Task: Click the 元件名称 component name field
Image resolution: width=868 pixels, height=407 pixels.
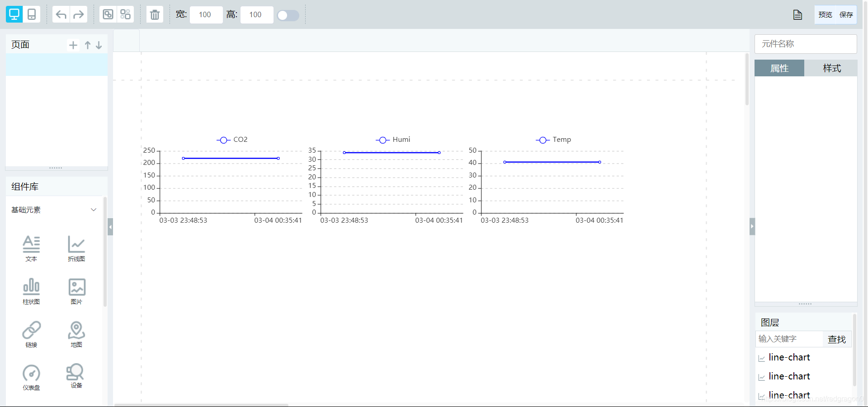Action: 806,44
